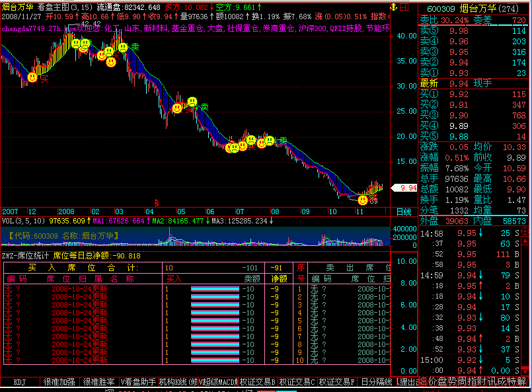Switch to the 很准胜率 indicator tab
This screenshot has width=532, height=392.
click(x=99, y=382)
